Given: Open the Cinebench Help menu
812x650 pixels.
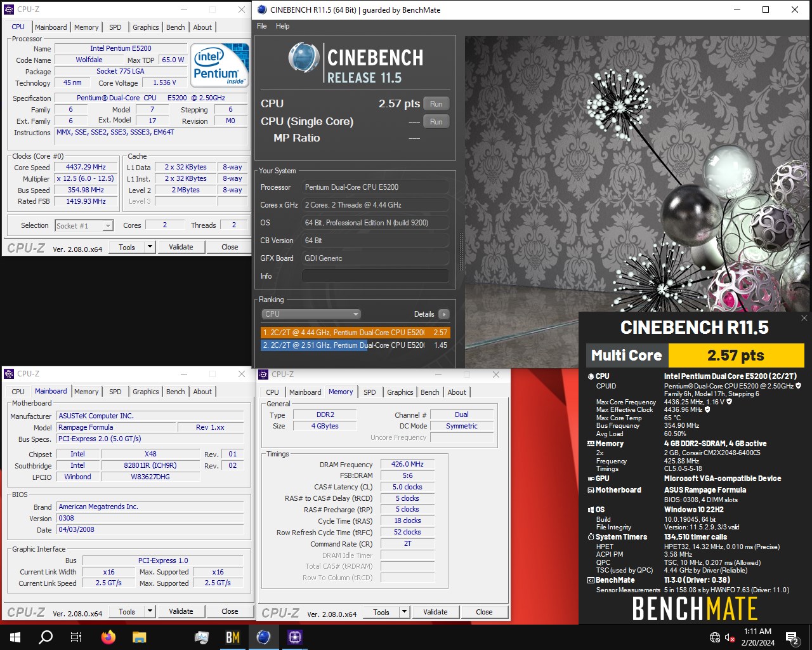Looking at the screenshot, I should [283, 26].
